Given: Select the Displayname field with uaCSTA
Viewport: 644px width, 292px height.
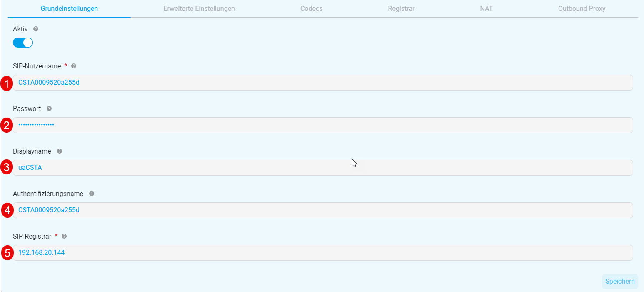Looking at the screenshot, I should 323,168.
